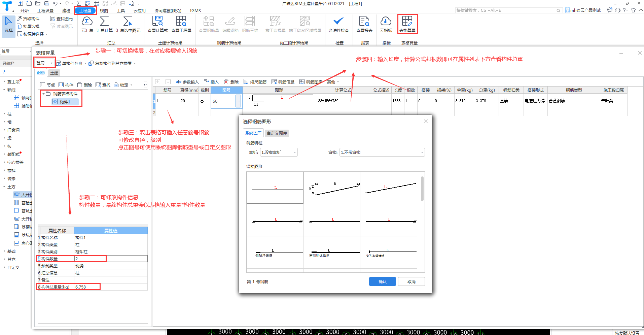Select the H-B sloped rebar shape thumbnail

pyautogui.click(x=332, y=188)
